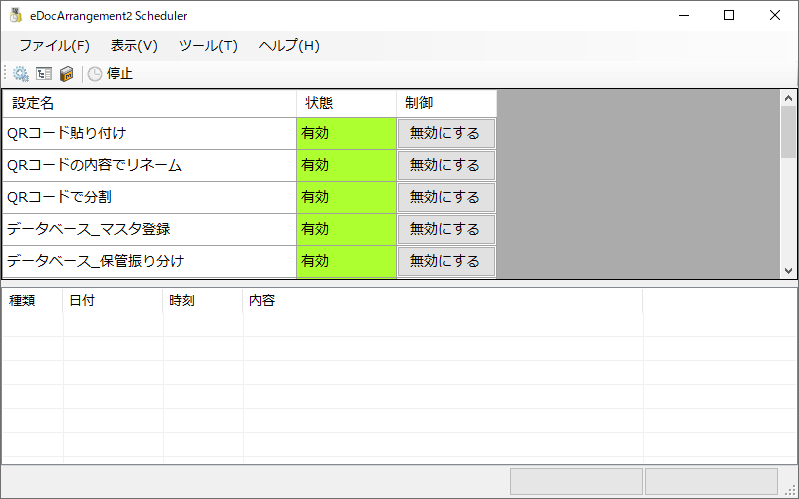Click the 内容 log column header
Screen dimensions: 799x499
click(442, 300)
